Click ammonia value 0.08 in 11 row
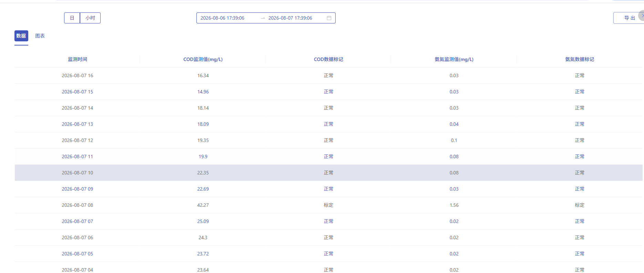This screenshot has width=644, height=273. tap(454, 156)
